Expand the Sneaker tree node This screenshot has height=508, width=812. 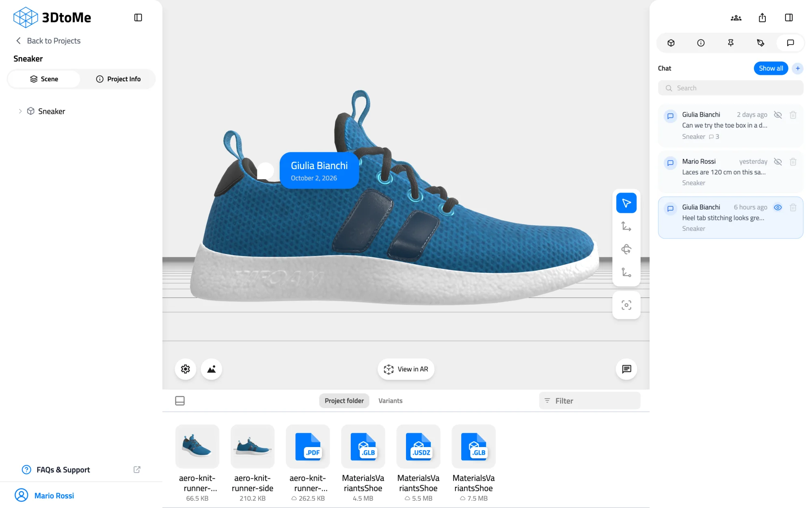click(x=20, y=111)
